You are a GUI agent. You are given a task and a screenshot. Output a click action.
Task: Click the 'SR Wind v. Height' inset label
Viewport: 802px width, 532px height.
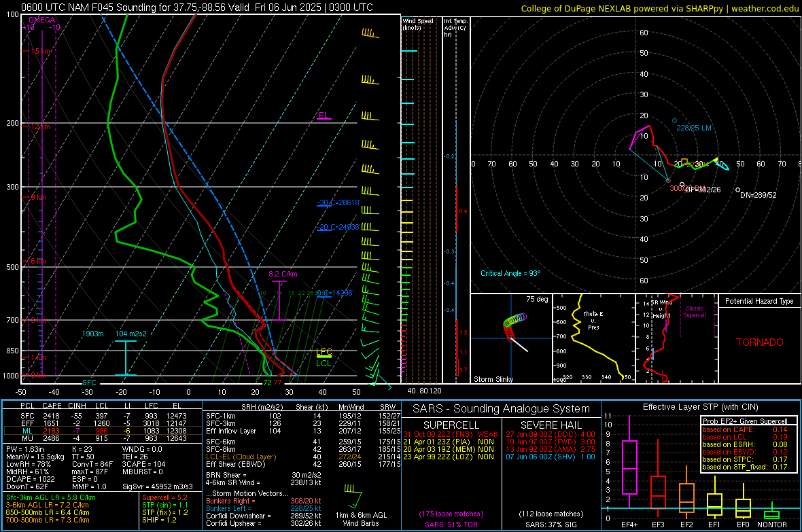pyautogui.click(x=661, y=309)
